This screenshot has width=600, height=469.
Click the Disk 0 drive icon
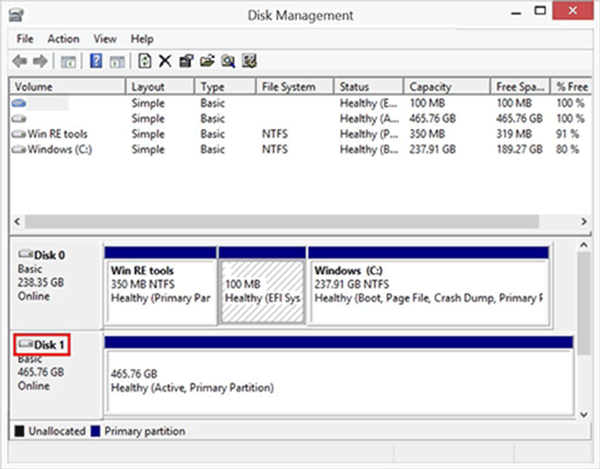coord(26,254)
